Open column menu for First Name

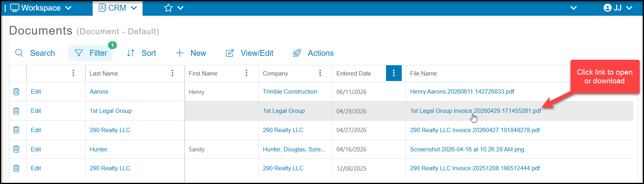click(247, 73)
